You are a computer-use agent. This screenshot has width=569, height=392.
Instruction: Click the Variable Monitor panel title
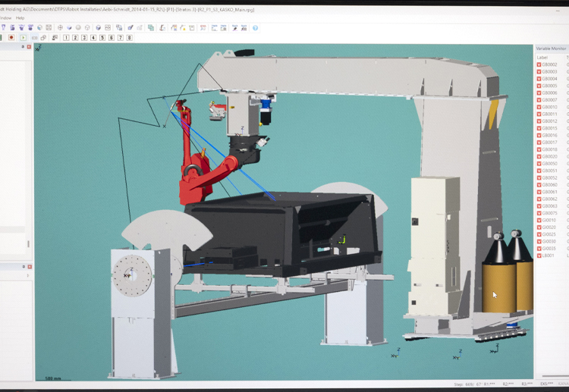(552, 48)
